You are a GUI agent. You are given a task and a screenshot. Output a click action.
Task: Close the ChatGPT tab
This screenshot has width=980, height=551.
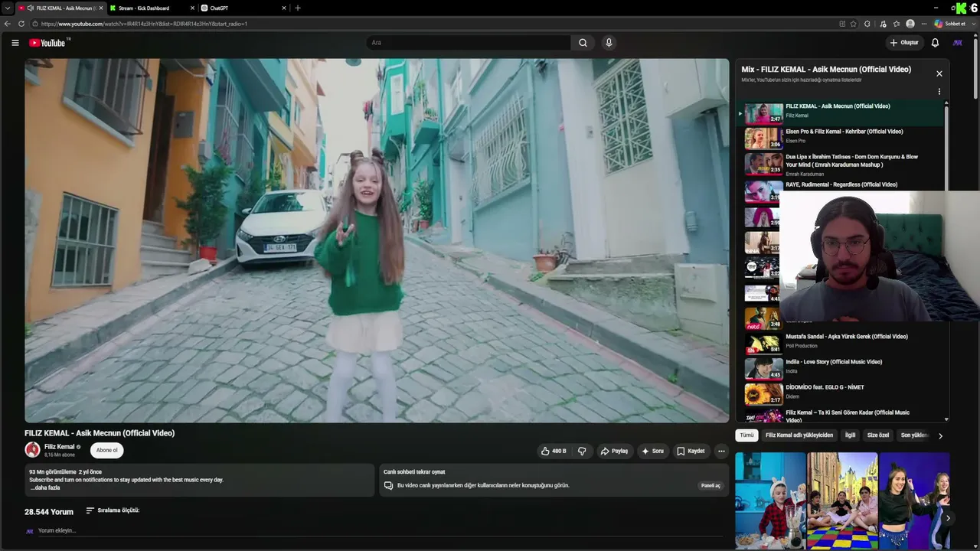click(284, 8)
